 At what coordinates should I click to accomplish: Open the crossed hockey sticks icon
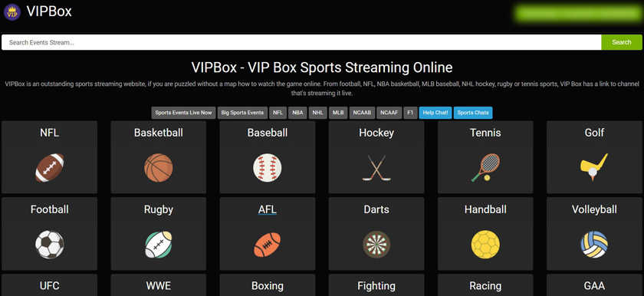pyautogui.click(x=376, y=168)
